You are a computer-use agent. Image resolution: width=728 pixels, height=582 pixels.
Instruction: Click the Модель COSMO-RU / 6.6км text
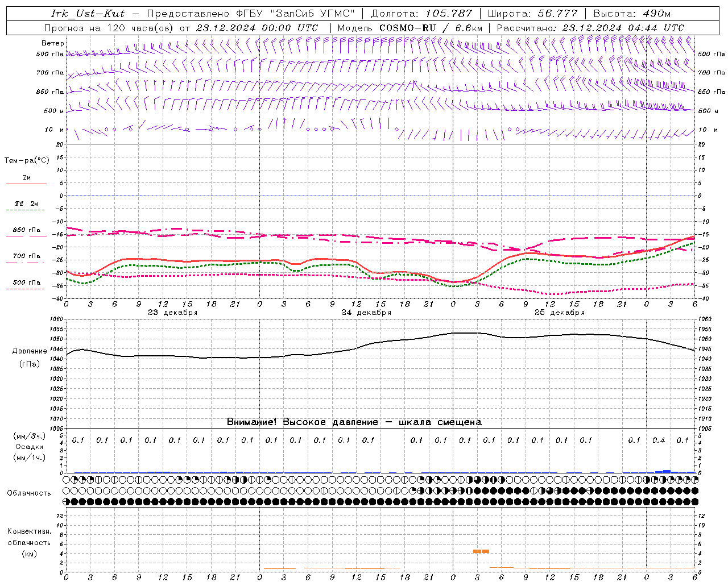[410, 28]
